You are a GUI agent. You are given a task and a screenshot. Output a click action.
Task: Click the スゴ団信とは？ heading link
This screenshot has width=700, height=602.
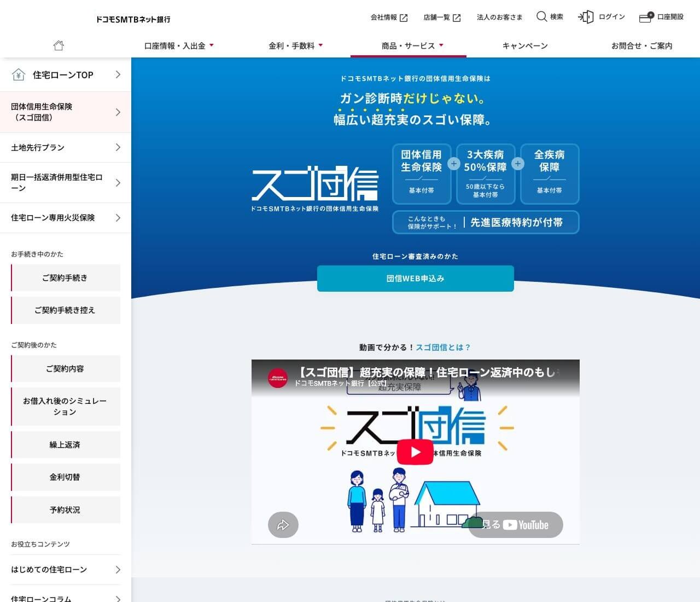pyautogui.click(x=443, y=347)
